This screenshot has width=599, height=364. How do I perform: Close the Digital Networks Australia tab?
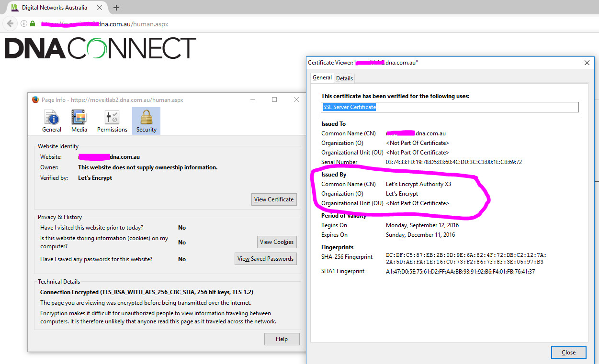click(100, 8)
